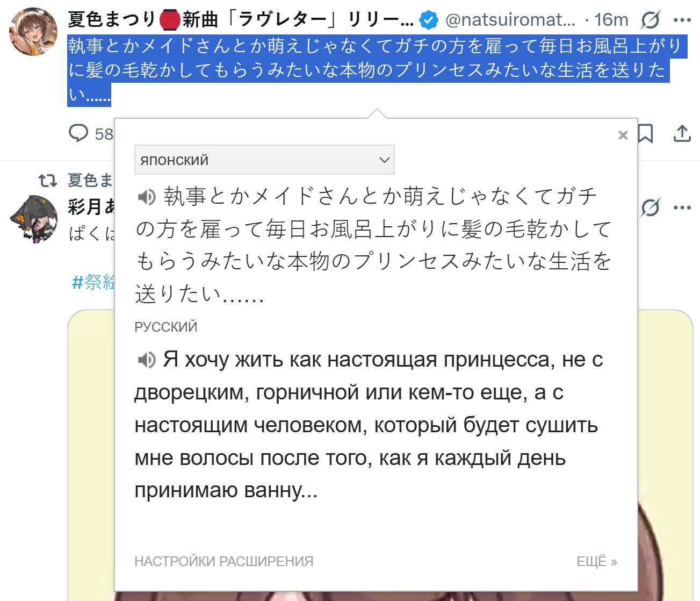Bookmark the 夏色まつり tweet
The height and width of the screenshot is (601, 700).
pos(645,133)
